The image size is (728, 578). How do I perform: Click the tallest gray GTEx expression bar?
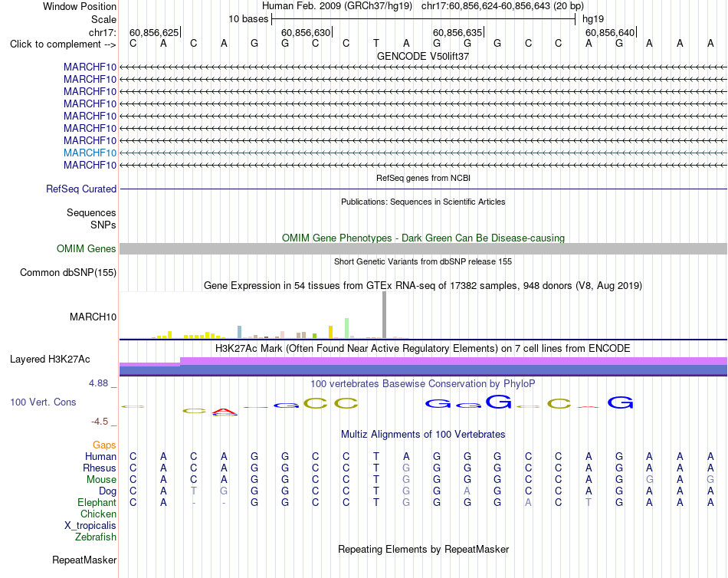(384, 315)
